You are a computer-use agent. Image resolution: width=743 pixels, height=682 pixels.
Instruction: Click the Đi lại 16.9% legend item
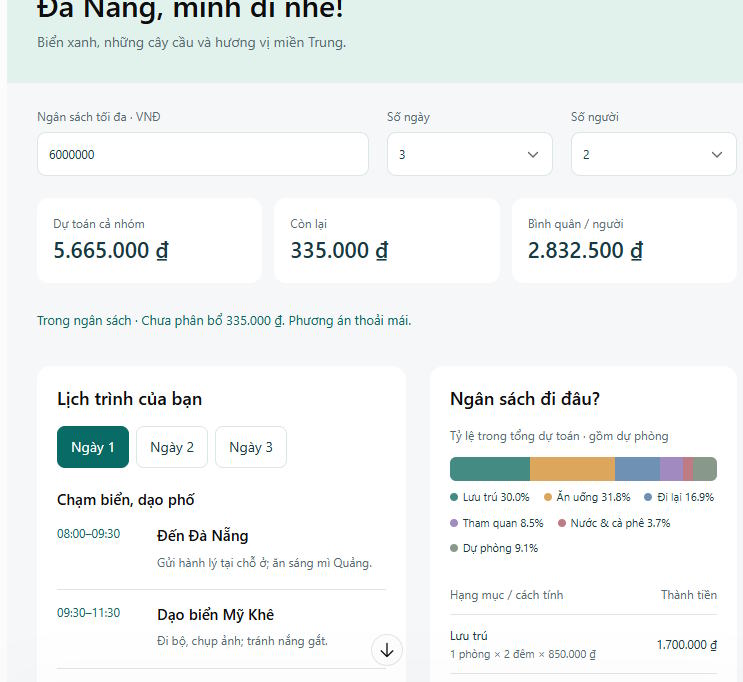click(x=679, y=497)
